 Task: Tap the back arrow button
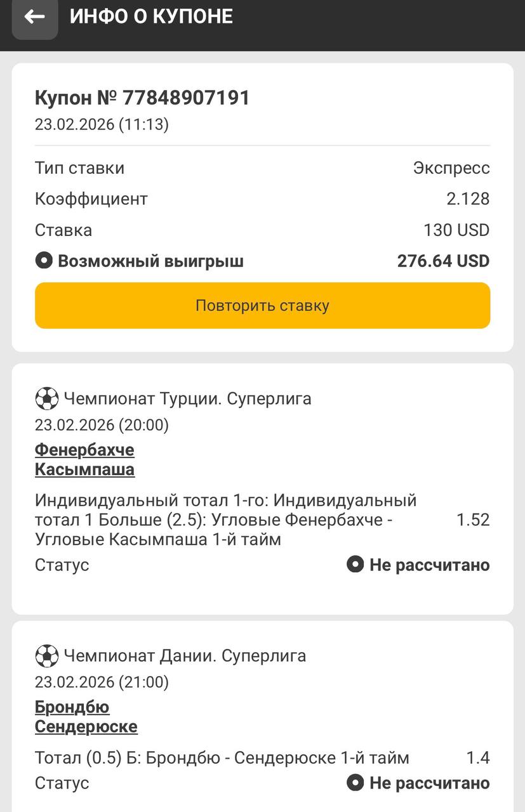tap(35, 17)
